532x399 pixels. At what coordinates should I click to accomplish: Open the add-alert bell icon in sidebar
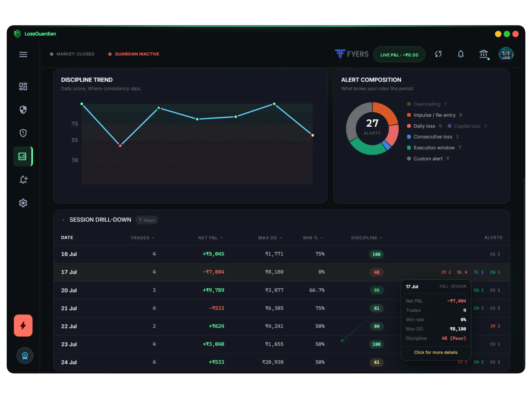pyautogui.click(x=23, y=180)
